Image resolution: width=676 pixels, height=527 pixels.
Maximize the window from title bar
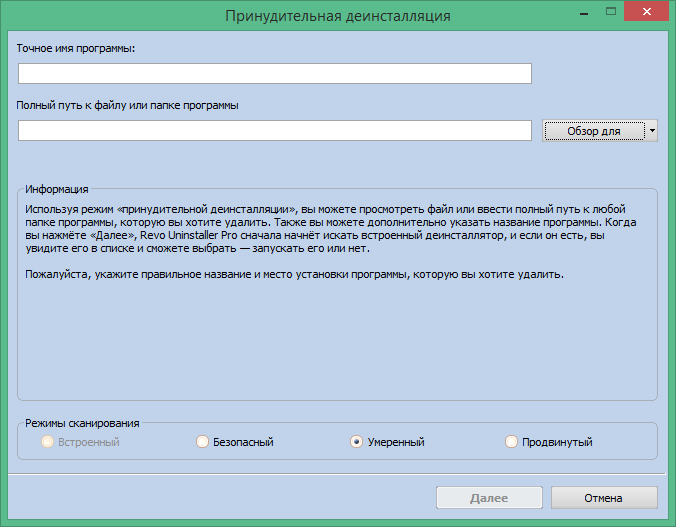tap(611, 12)
